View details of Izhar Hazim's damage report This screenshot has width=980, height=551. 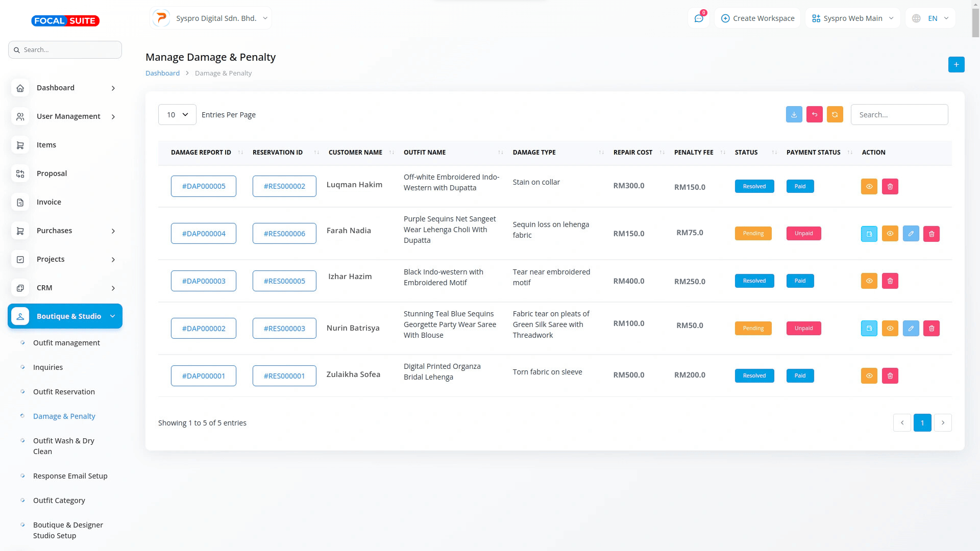869,281
